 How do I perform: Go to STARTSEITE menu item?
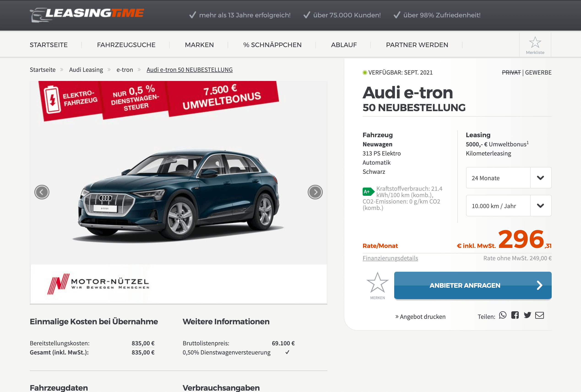49,45
